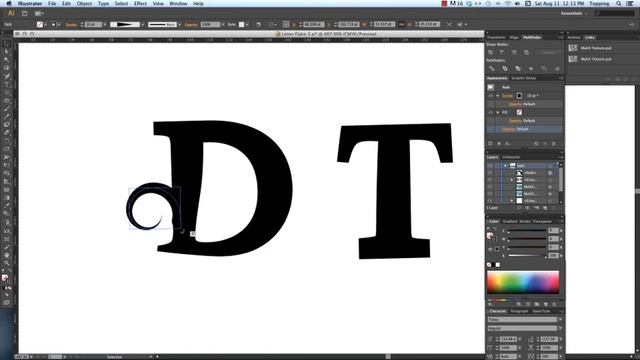This screenshot has width=640, height=360.
Task: Select the Magic Wand tool
Action: point(7,60)
